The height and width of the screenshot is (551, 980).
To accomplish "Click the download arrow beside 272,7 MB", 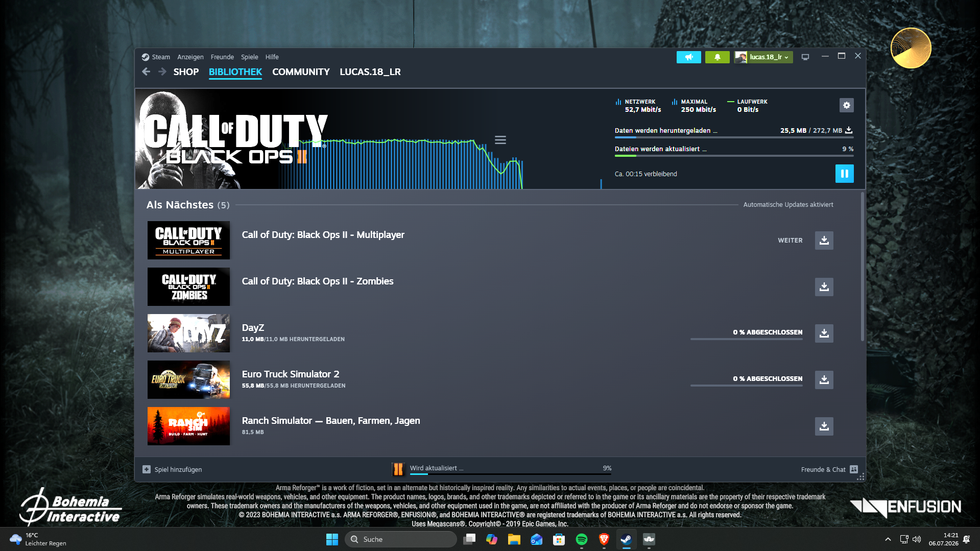I will (849, 130).
